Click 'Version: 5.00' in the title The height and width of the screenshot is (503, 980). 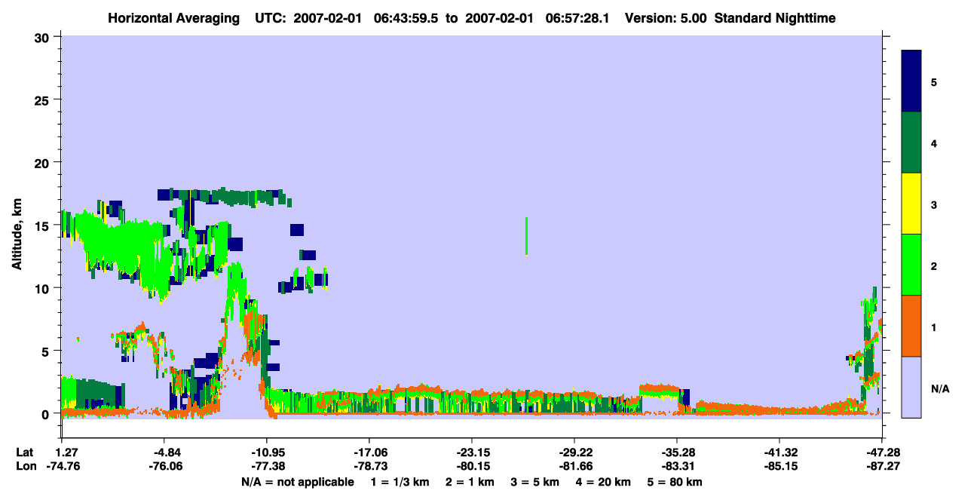click(x=666, y=18)
